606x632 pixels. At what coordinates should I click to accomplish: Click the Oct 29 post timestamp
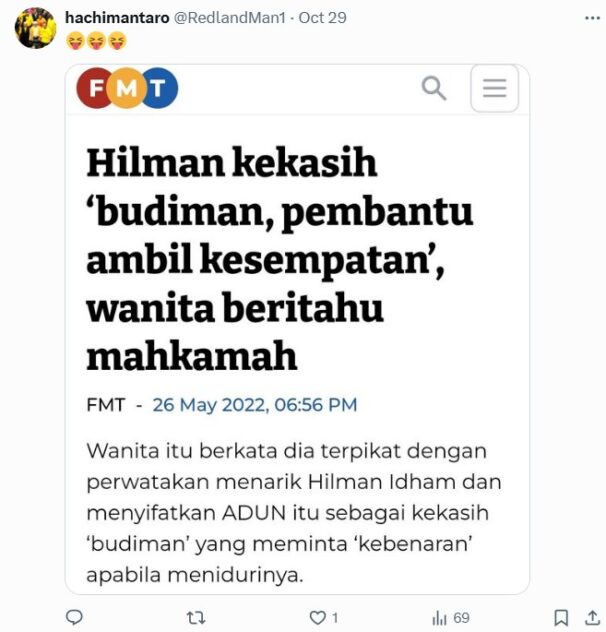click(322, 18)
